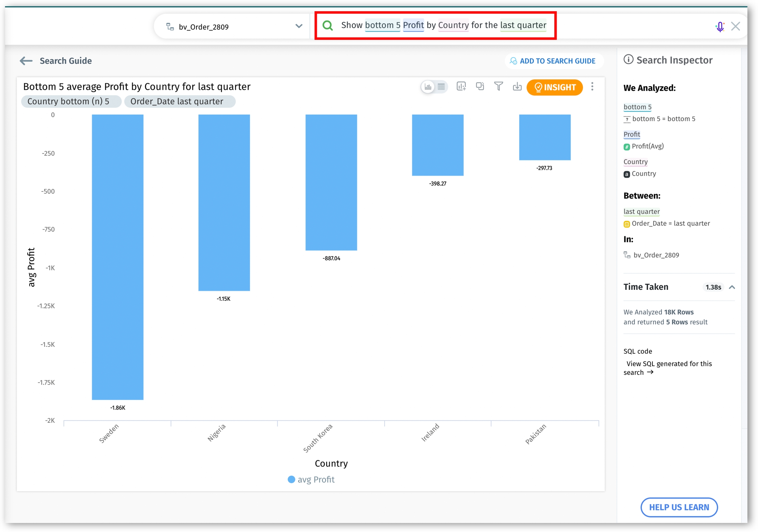The width and height of the screenshot is (758, 532).
Task: Switch to the table view toggle
Action: 441,87
